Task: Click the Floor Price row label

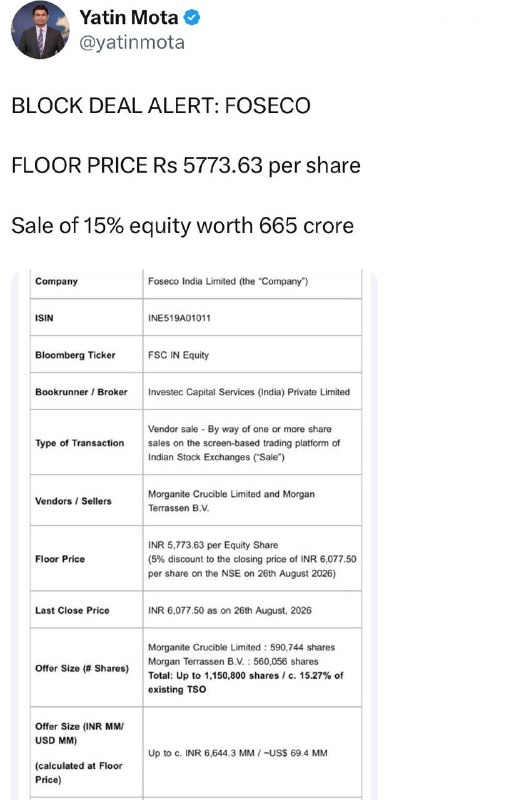Action: (60, 559)
